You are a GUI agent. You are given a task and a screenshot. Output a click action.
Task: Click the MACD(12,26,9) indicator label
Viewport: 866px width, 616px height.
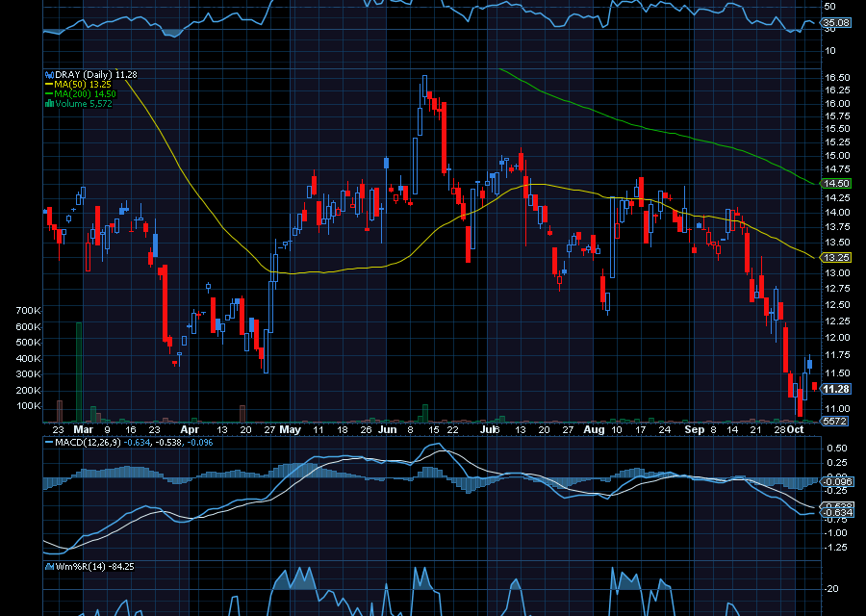[88, 443]
